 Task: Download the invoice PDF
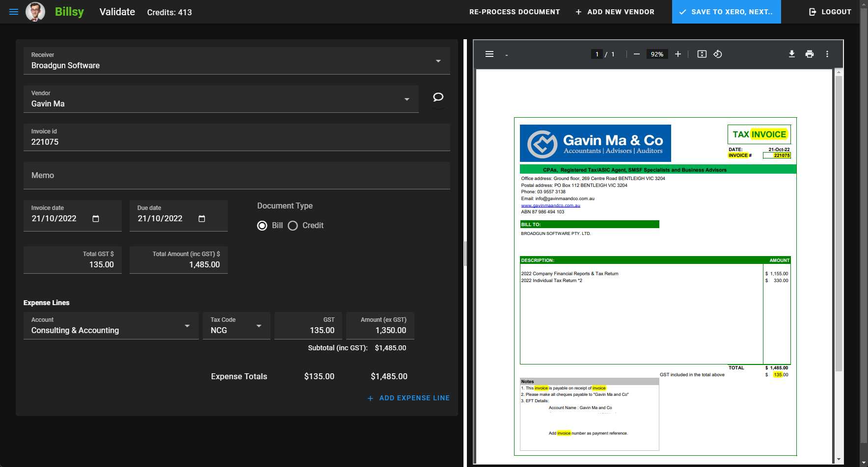tap(792, 54)
